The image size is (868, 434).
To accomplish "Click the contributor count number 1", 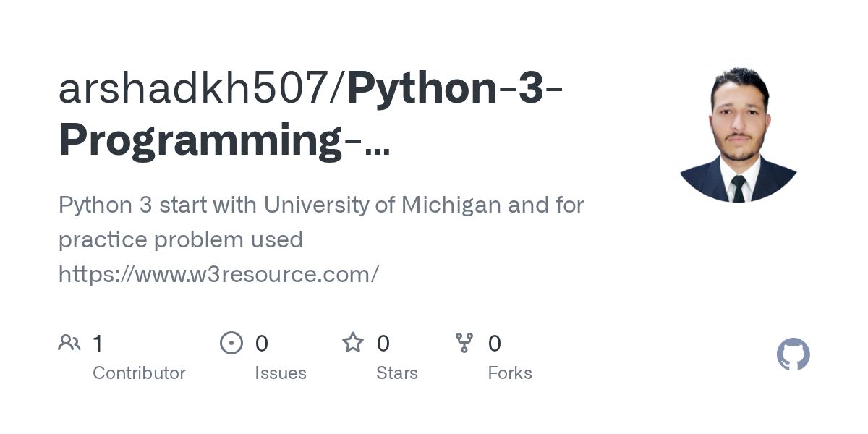I will tap(98, 344).
